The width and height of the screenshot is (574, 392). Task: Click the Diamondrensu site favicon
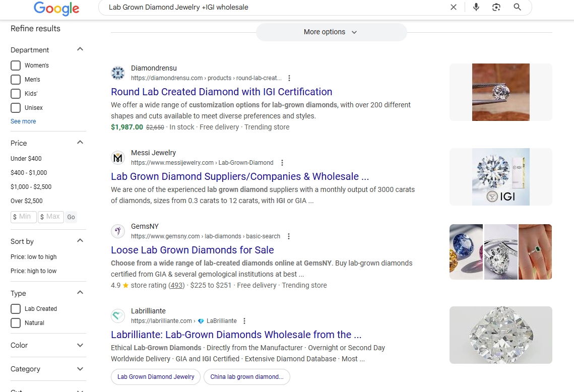(x=118, y=73)
